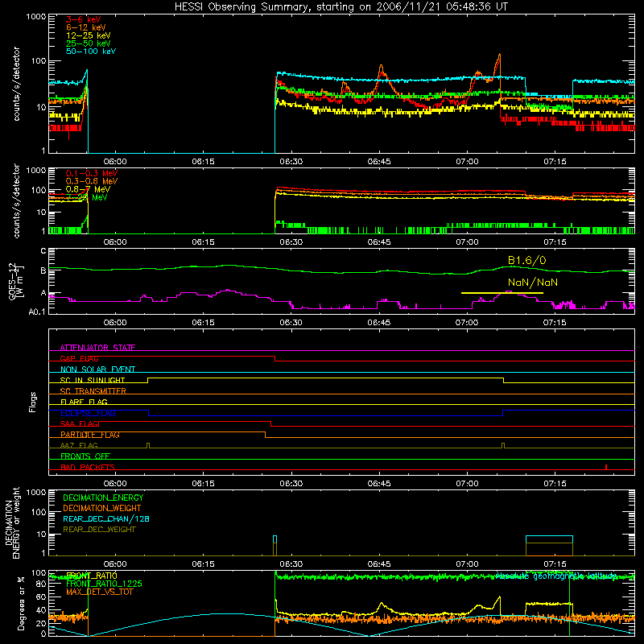Image resolution: width=644 pixels, height=644 pixels.
Task: Click the Flags axis label
Action: [x=32, y=402]
